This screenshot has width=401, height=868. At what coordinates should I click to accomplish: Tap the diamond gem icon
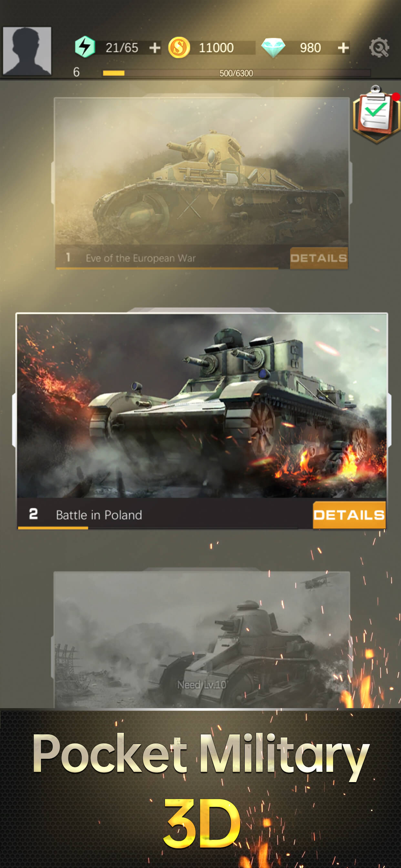coord(273,48)
